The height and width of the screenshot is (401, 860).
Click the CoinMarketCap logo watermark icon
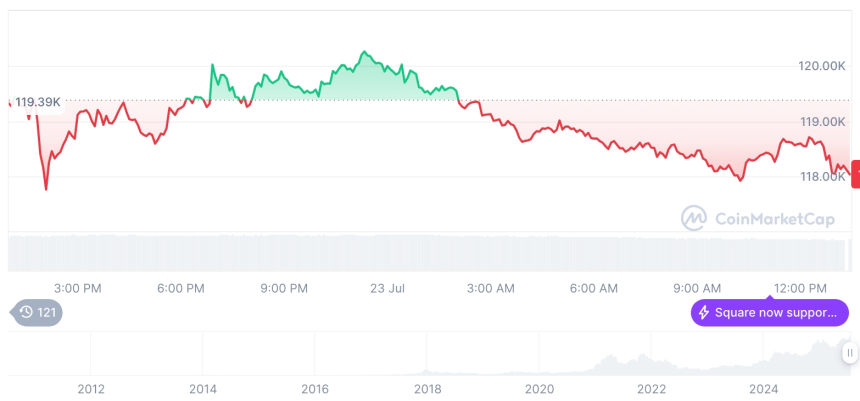[694, 217]
